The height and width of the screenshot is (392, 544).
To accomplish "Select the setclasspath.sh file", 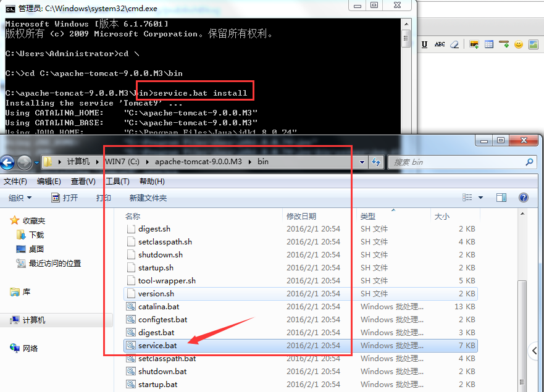I will click(301, 242).
